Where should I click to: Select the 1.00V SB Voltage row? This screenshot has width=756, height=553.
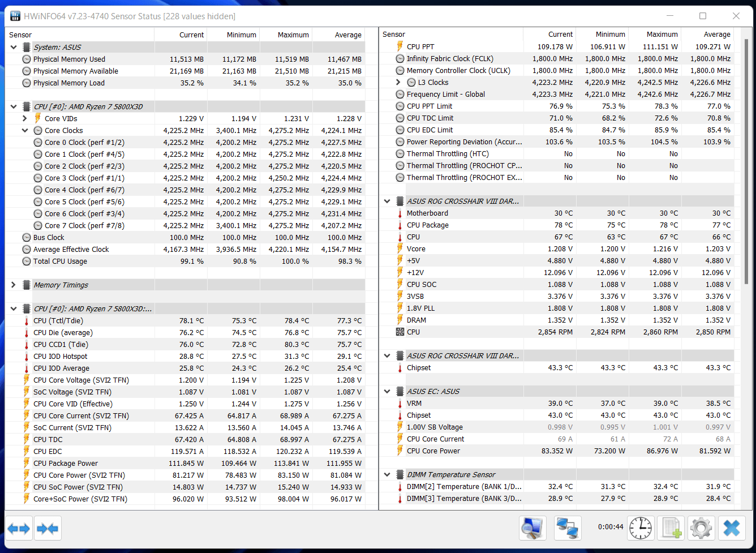pos(557,427)
